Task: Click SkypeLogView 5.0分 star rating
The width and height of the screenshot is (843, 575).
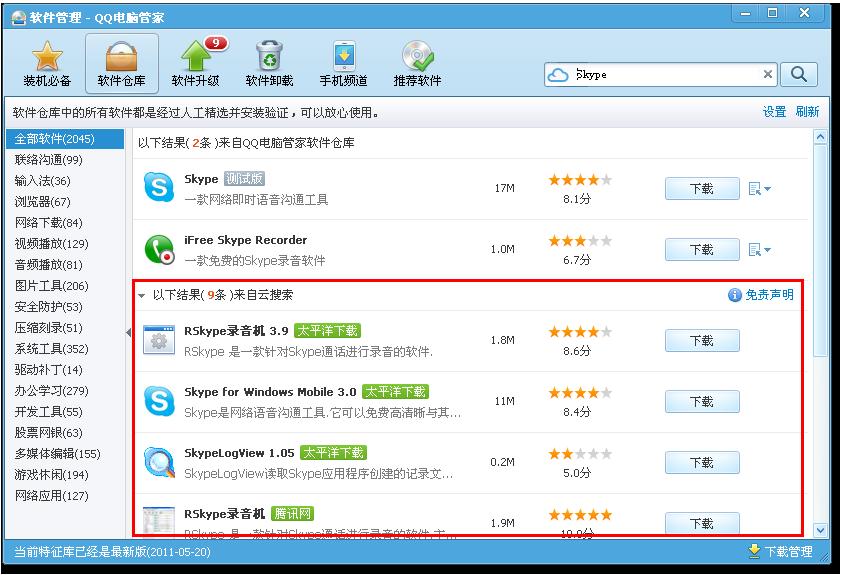Action: (580, 454)
